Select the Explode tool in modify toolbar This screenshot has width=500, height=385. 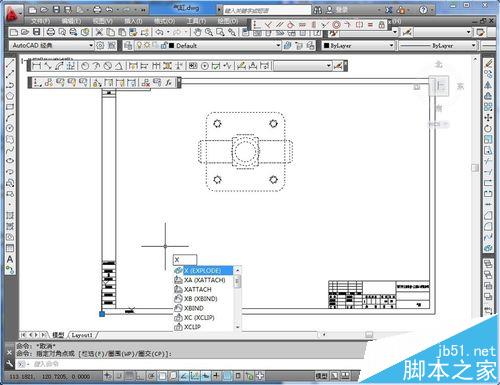[488, 248]
